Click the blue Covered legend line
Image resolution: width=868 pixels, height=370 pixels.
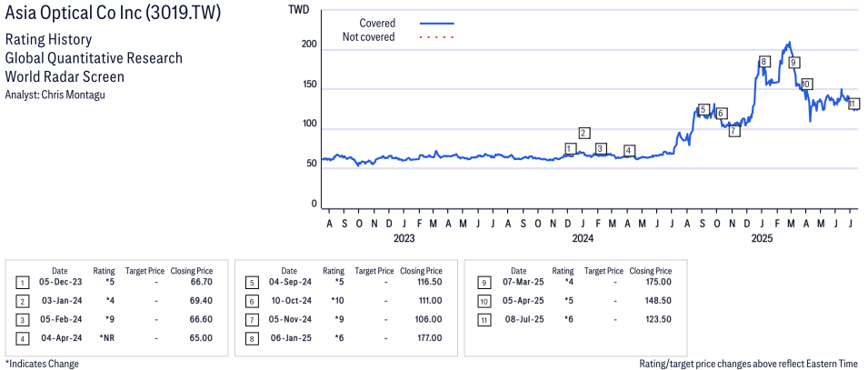tap(437, 24)
